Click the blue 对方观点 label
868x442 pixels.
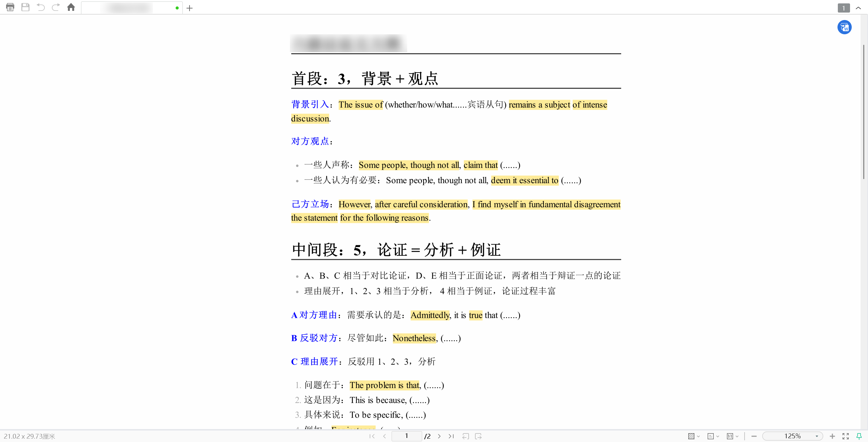coord(310,141)
